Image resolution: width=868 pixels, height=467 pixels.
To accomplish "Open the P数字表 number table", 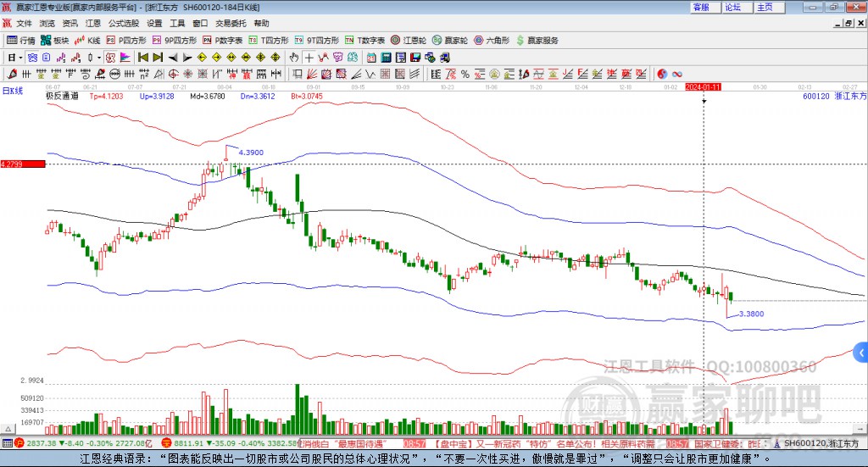I will [x=223, y=41].
